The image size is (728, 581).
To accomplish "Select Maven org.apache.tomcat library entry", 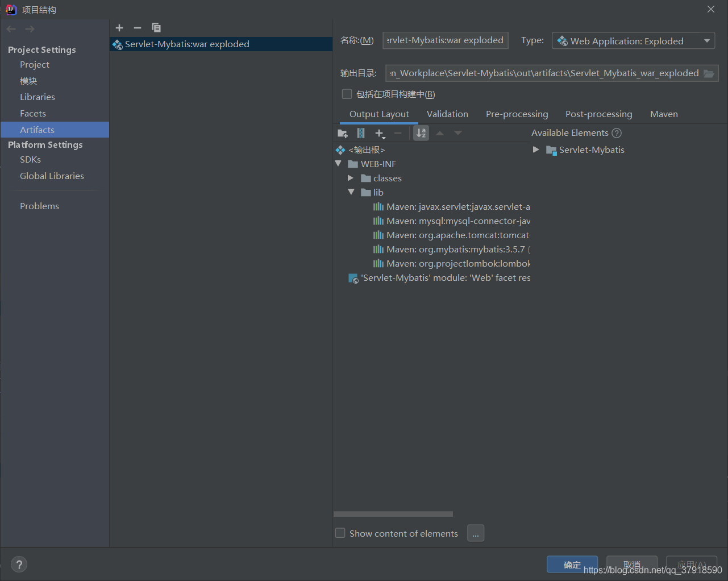I will (x=452, y=235).
